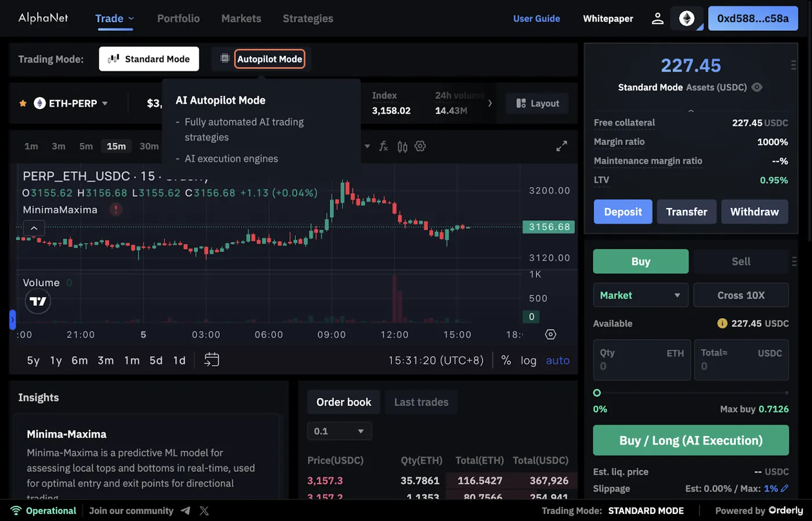Open the Trade menu dropdown

click(x=115, y=19)
